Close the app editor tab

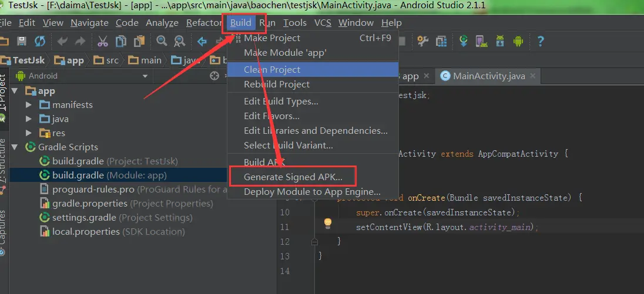pos(426,76)
